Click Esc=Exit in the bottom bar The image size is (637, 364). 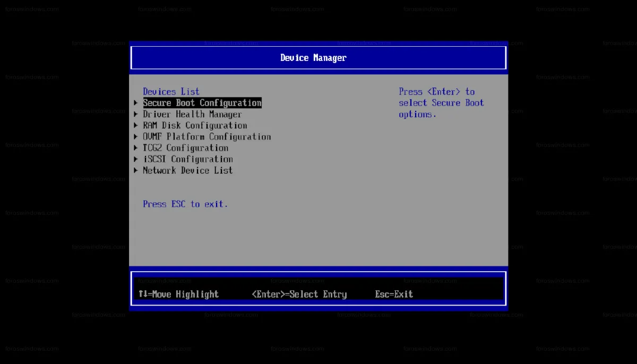pyautogui.click(x=394, y=294)
